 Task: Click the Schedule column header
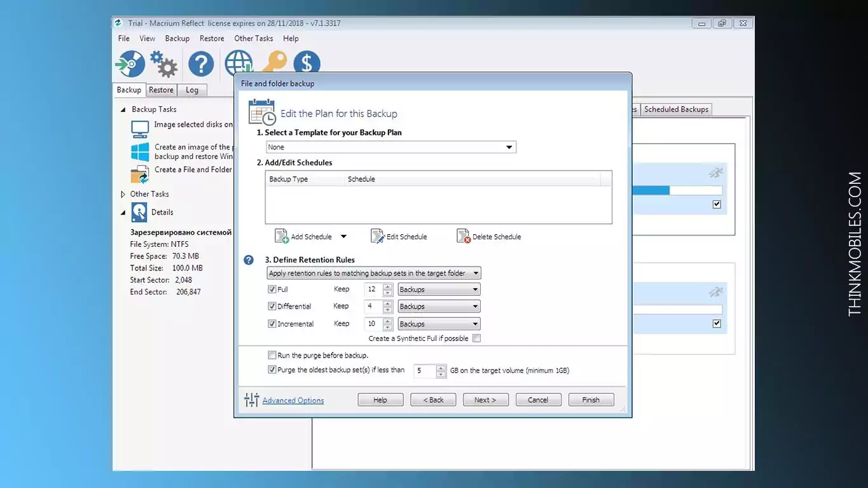click(x=472, y=179)
